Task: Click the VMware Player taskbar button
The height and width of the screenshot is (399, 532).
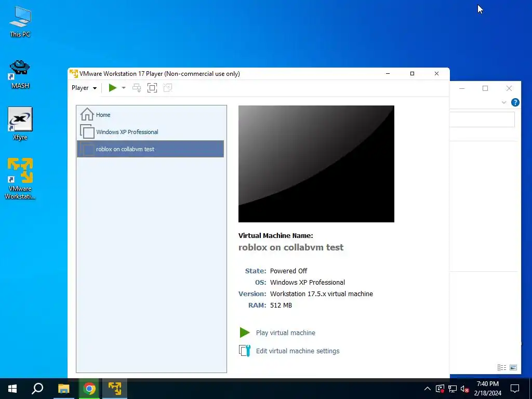Action: pos(115,389)
